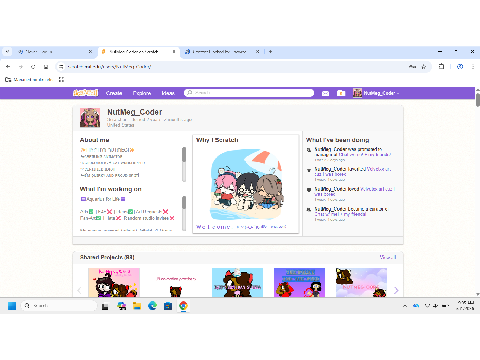Click the Scratch search field

(249, 93)
